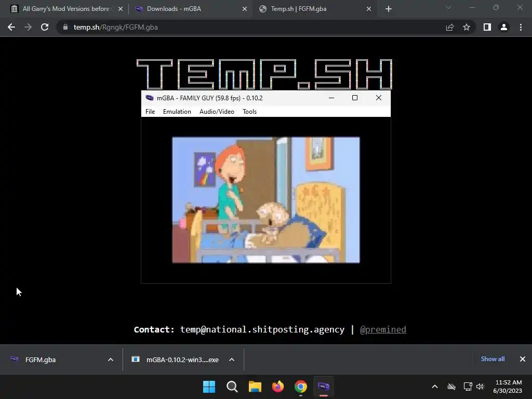532x399 pixels.
Task: Click the cloud sync tray icon
Action: click(451, 387)
